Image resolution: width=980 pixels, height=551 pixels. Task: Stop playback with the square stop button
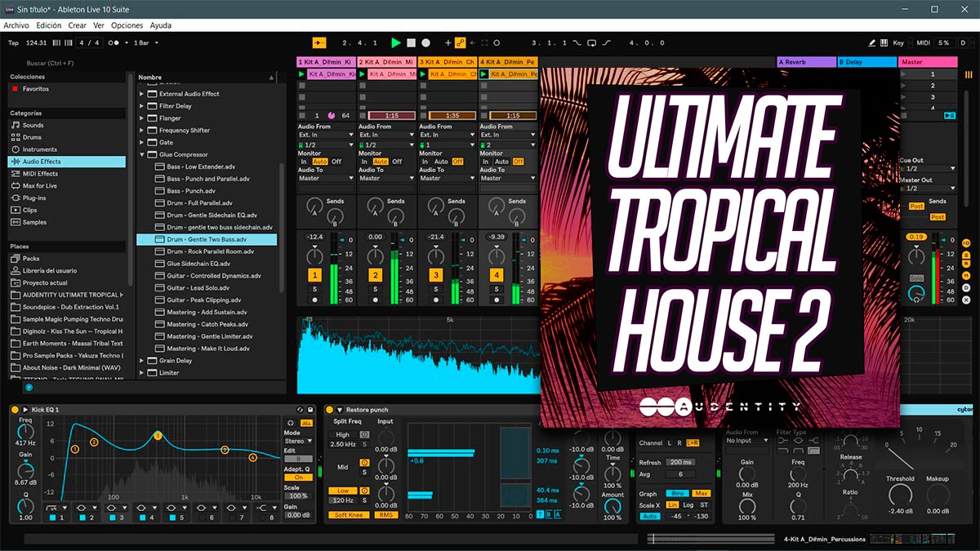411,42
